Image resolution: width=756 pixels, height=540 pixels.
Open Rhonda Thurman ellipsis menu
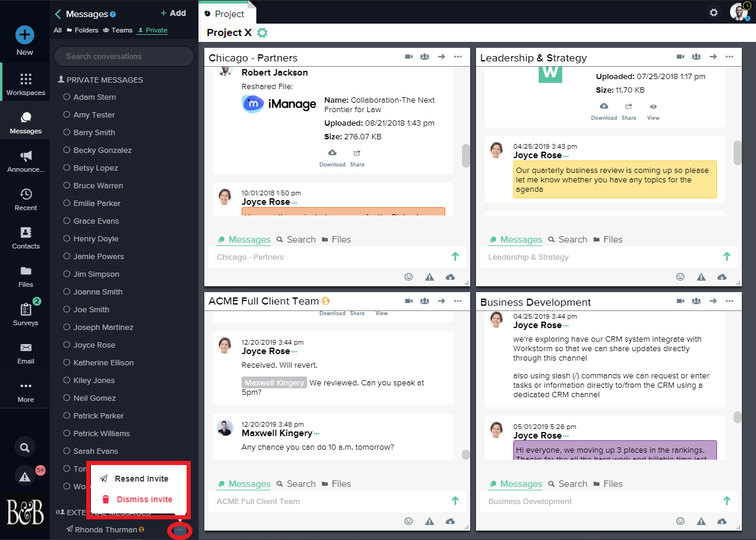coord(180,530)
